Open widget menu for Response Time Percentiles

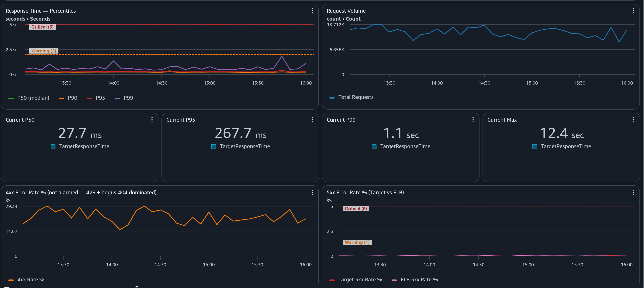point(312,11)
